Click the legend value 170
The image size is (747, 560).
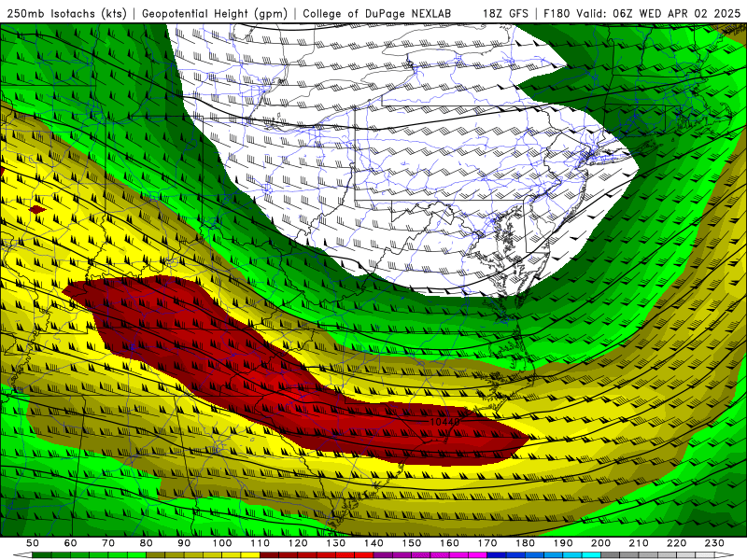(x=487, y=543)
